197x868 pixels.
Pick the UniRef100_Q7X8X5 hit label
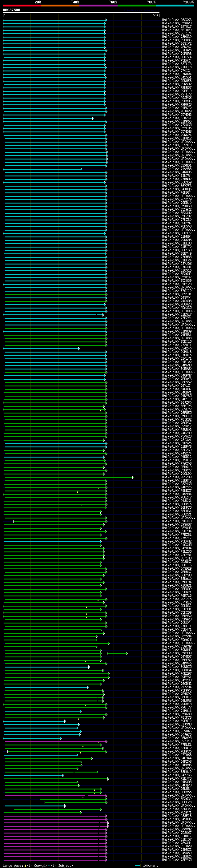177,125
